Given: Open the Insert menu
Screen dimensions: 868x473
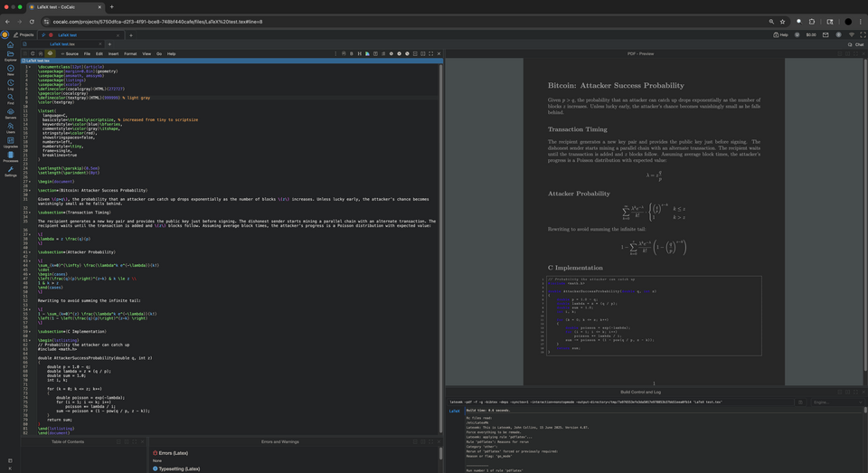Looking at the screenshot, I should click(x=114, y=53).
